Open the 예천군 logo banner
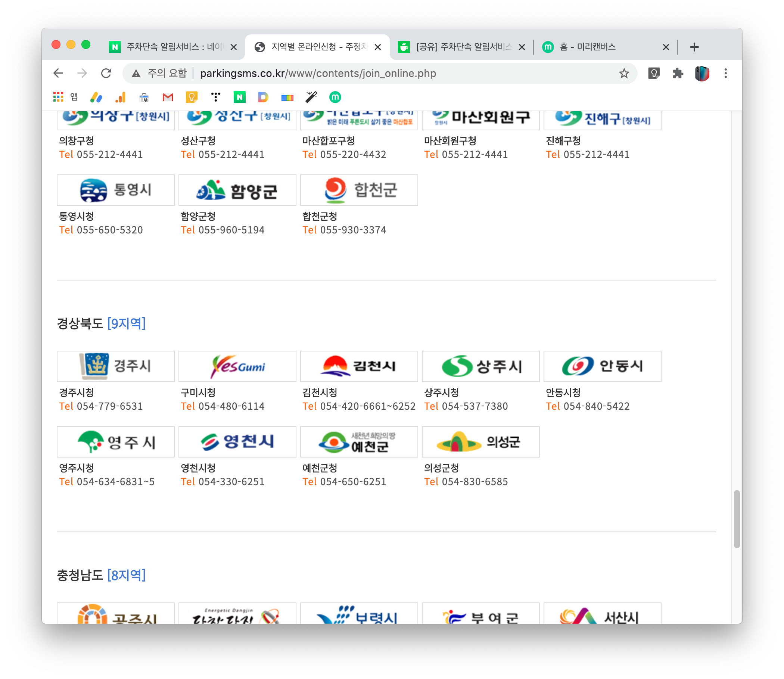This screenshot has height=679, width=784. click(x=359, y=441)
